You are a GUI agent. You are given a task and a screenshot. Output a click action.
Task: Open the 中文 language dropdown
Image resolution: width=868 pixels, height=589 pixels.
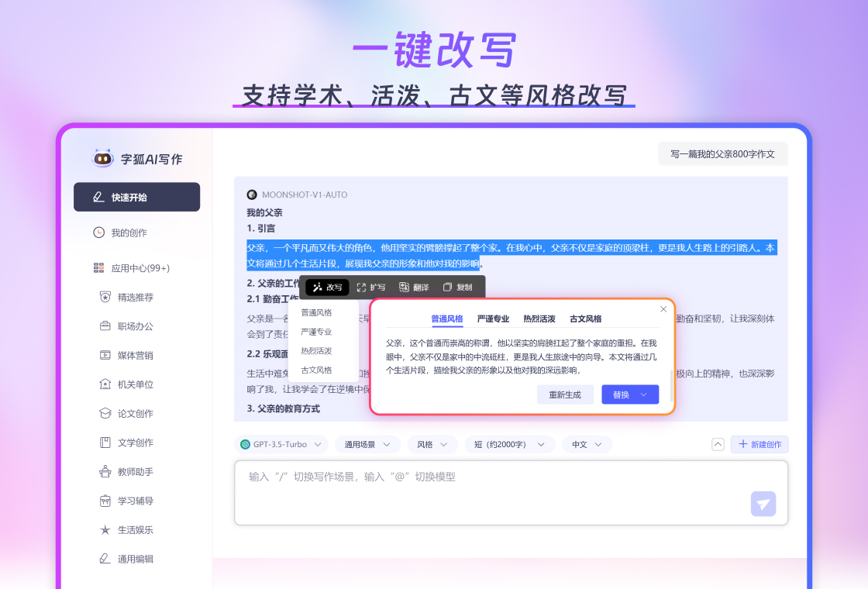[x=587, y=444]
